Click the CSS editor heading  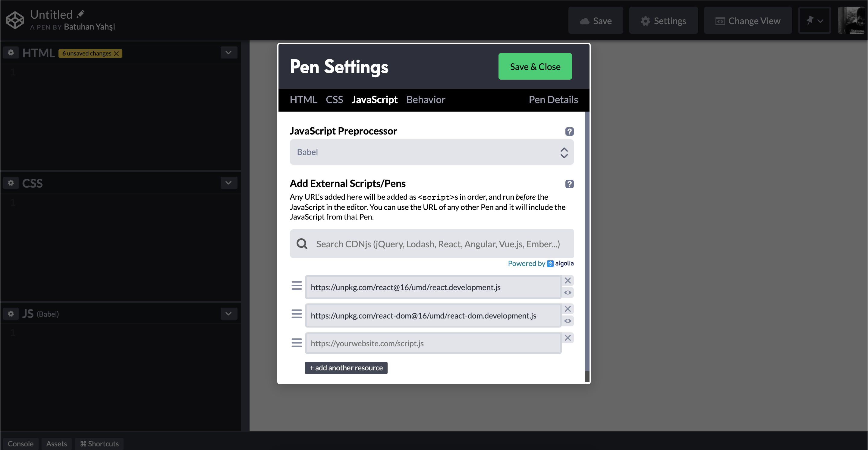pos(32,183)
